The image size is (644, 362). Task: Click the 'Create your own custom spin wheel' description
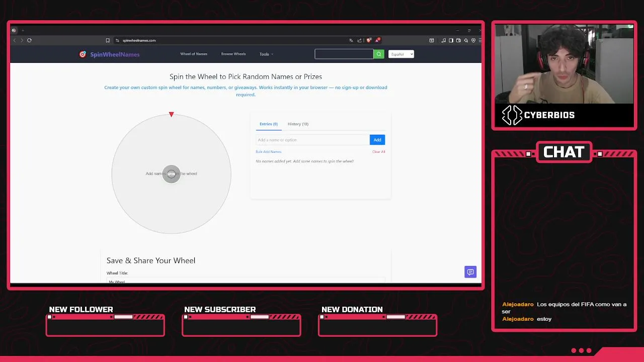tap(246, 90)
